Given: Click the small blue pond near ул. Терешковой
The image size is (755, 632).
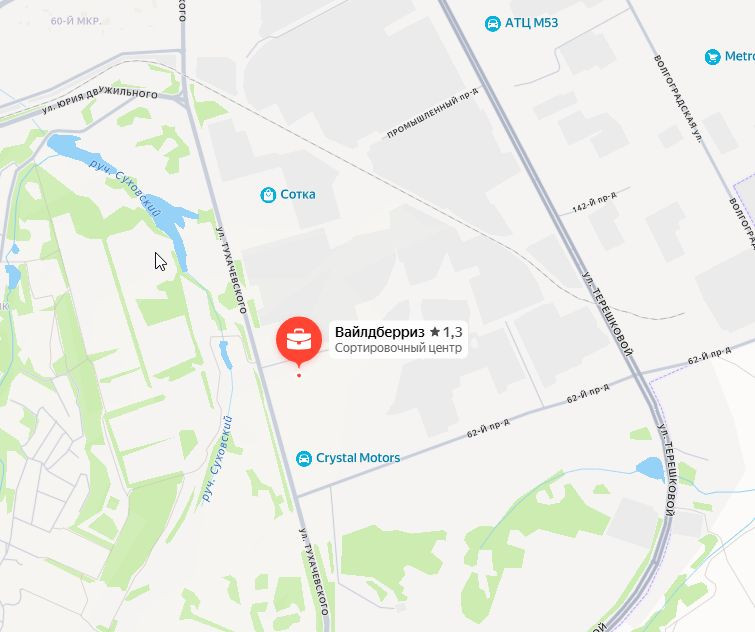Looking at the screenshot, I should 651,468.
